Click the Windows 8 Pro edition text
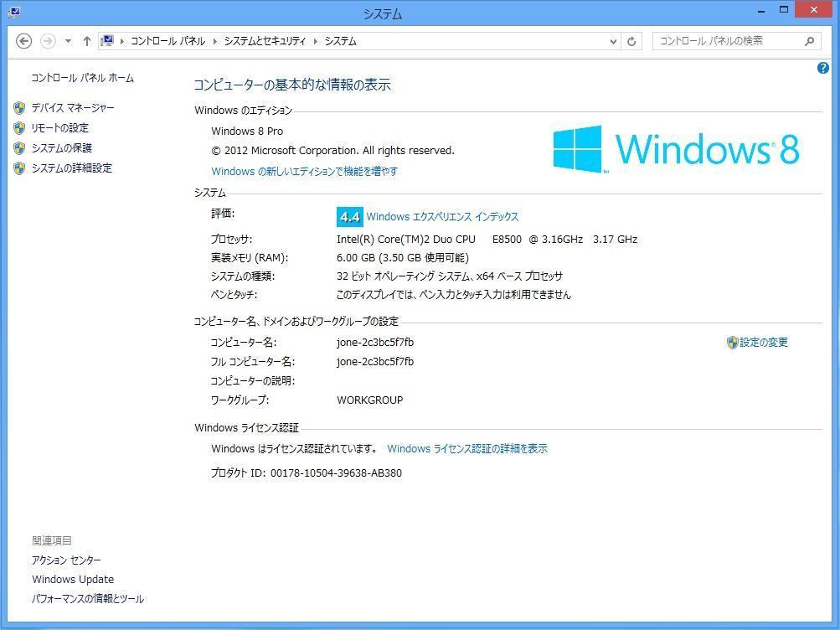Viewport: 840px width, 630px height. pos(247,132)
